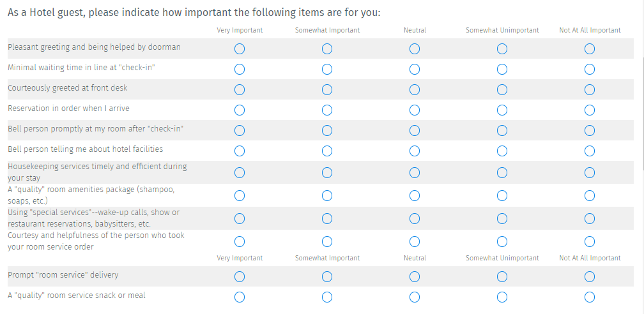Rate reservation in order as Somewhat Important
The image size is (644, 314).
click(x=327, y=110)
